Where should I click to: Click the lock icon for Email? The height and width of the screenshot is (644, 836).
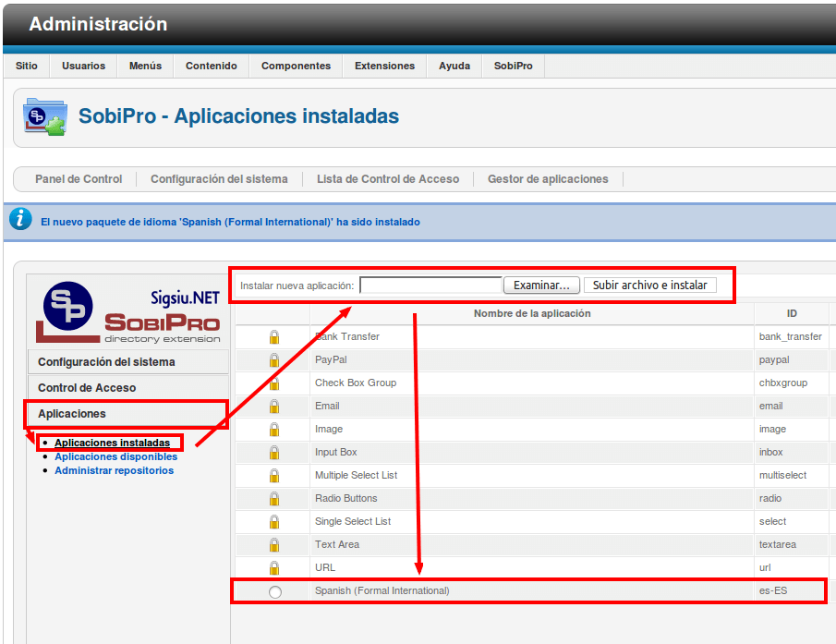click(274, 407)
